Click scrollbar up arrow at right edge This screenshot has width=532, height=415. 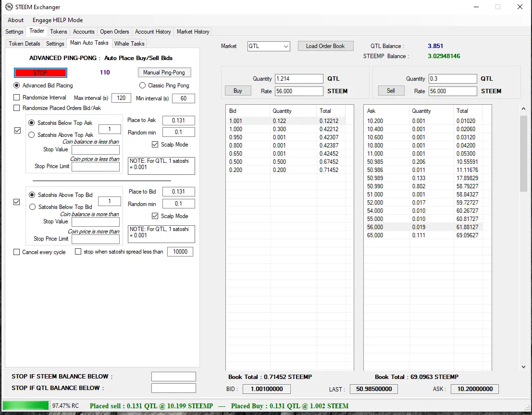point(523,109)
